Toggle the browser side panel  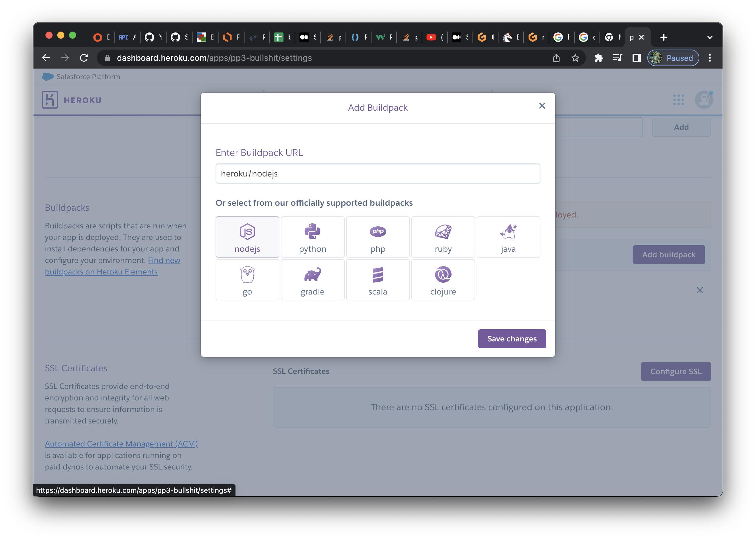click(636, 58)
